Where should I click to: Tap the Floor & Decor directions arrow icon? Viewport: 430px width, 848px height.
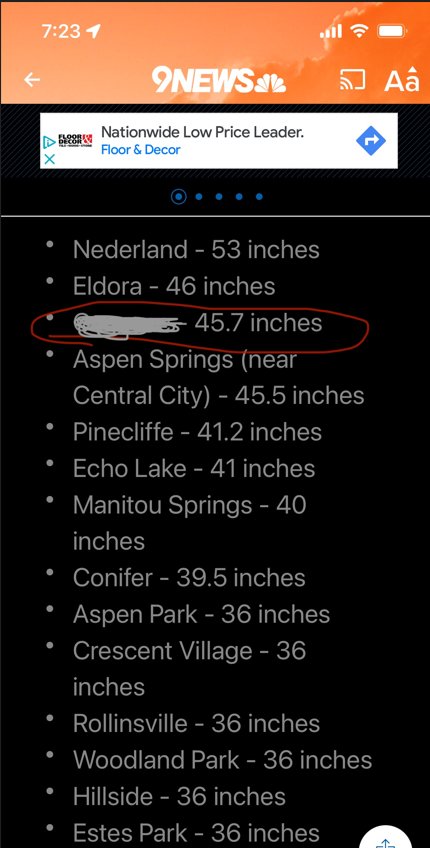pos(371,141)
